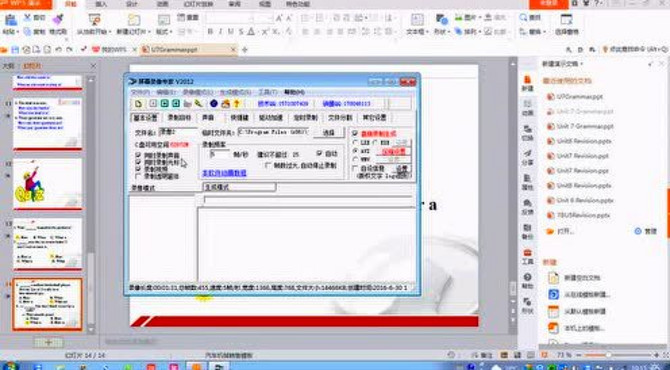Switch to the Hotkeys tab in recorder
Viewport: 670px width, 370px height.
(x=239, y=117)
